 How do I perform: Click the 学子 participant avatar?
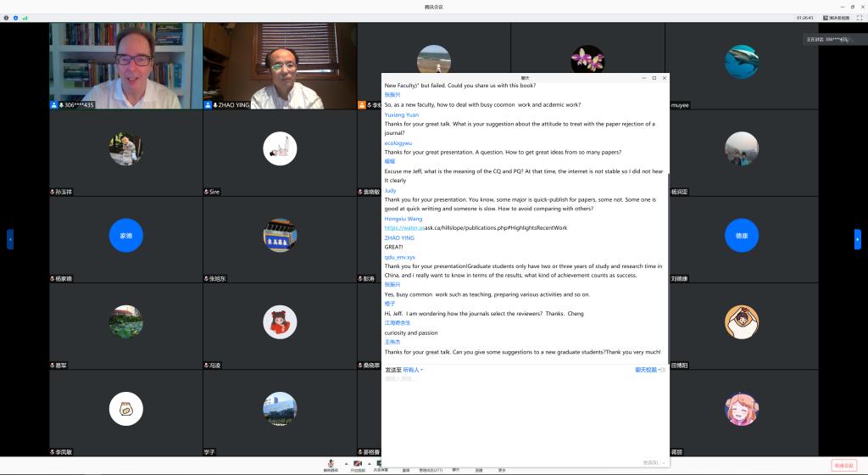click(x=280, y=409)
